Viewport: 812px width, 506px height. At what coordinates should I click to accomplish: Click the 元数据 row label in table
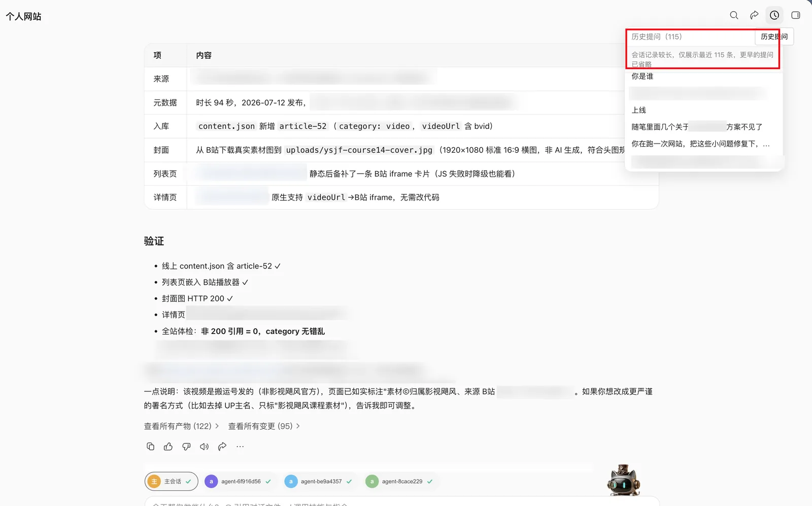pos(165,103)
